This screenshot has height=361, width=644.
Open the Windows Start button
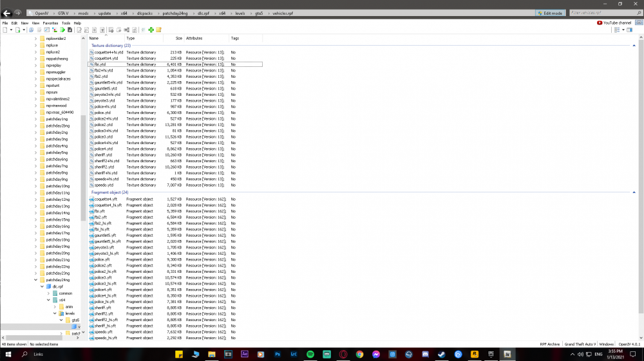coord(8,354)
